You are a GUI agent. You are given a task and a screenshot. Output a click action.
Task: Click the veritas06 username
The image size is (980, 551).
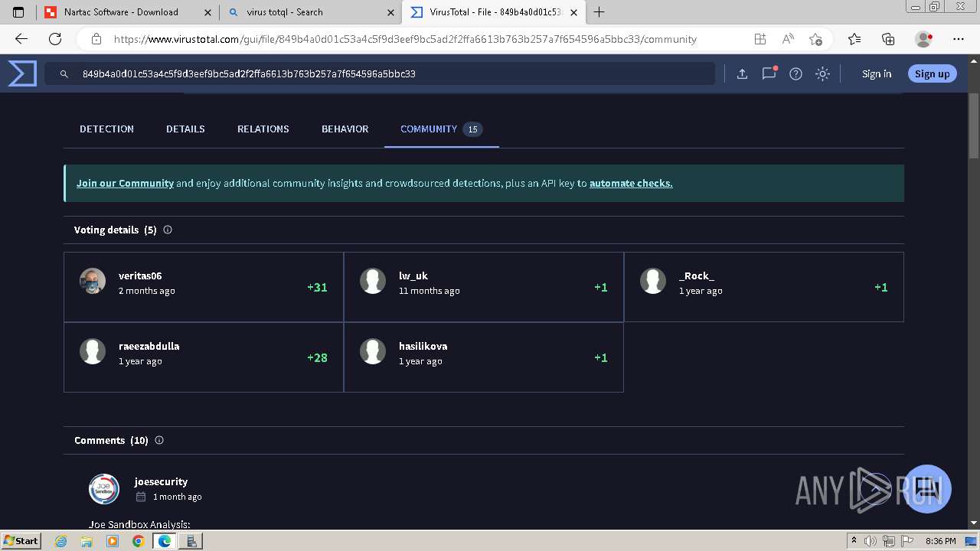[140, 276]
